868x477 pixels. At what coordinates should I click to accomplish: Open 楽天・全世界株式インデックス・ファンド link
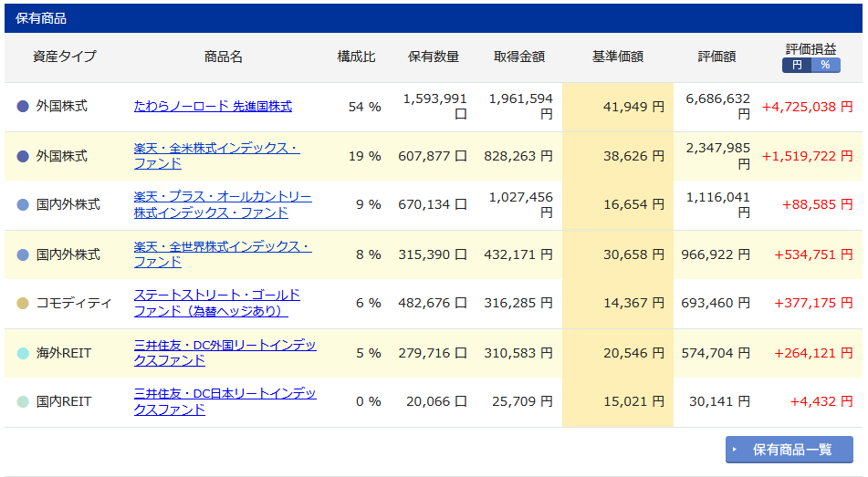tap(223, 254)
